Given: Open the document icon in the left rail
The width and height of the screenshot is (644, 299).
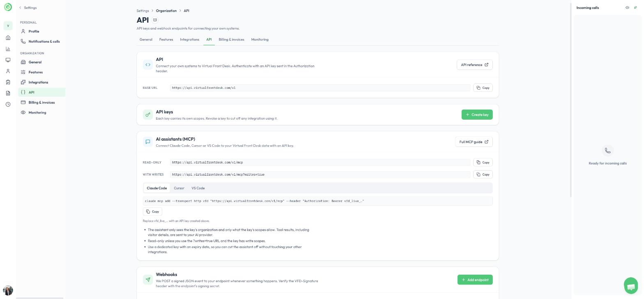Looking at the screenshot, I should [x=8, y=93].
